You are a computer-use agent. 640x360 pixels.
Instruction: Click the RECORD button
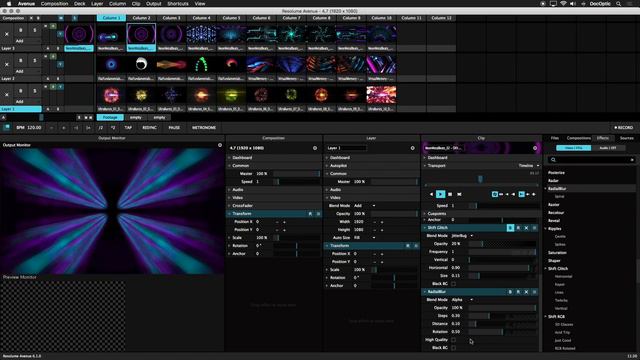click(623, 128)
